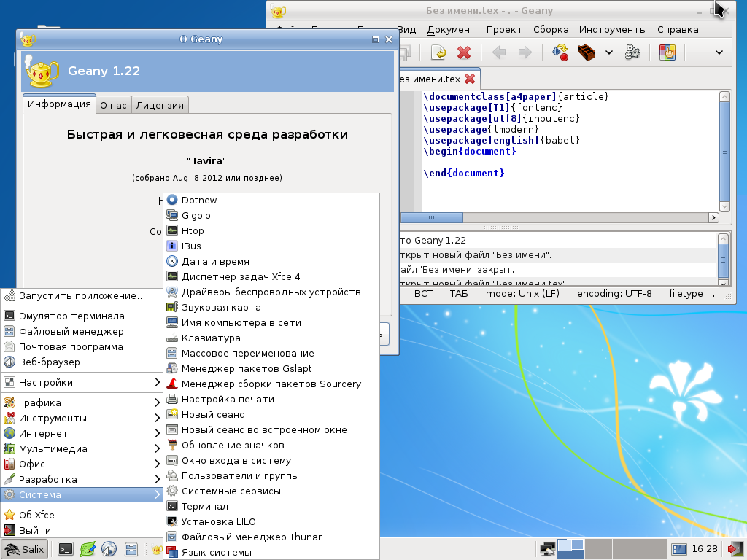The image size is (747, 560).
Task: Switch to the Лицензия tab
Action: pos(160,105)
